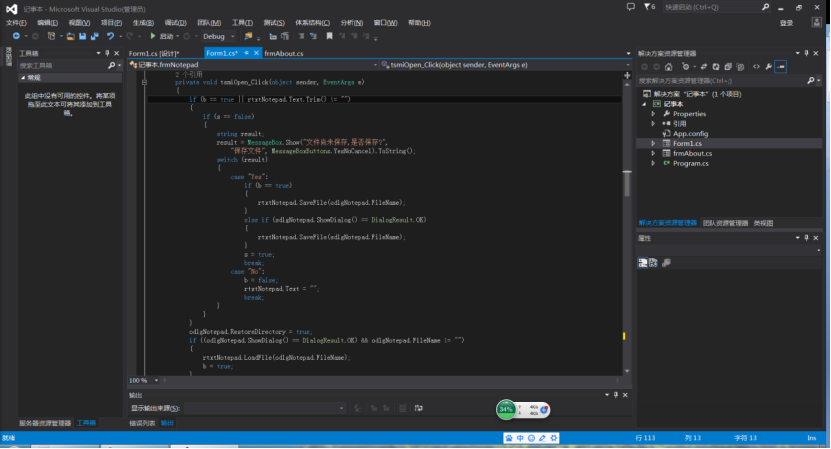This screenshot has width=831, height=449.
Task: Click the New Project toolbar icon
Action: coord(51,36)
